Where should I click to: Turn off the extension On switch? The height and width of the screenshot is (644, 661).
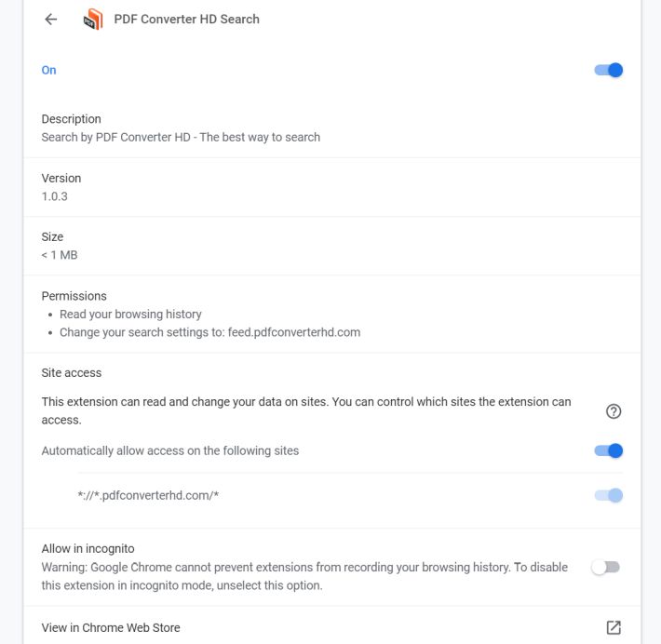tap(608, 70)
